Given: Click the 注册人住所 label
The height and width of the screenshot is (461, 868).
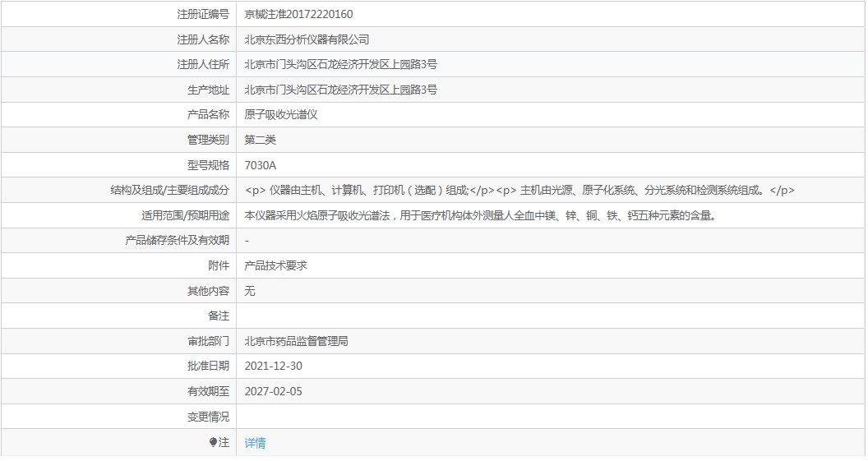Looking at the screenshot, I should (x=203, y=65).
